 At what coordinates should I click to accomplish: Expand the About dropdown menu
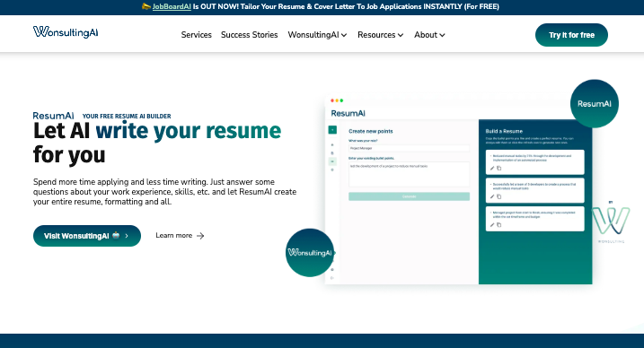point(429,35)
